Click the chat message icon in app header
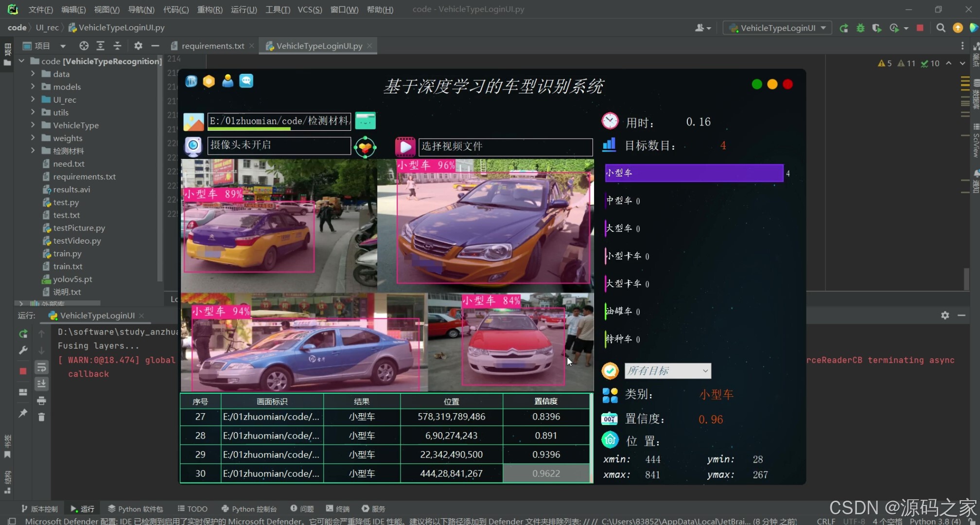 [246, 81]
